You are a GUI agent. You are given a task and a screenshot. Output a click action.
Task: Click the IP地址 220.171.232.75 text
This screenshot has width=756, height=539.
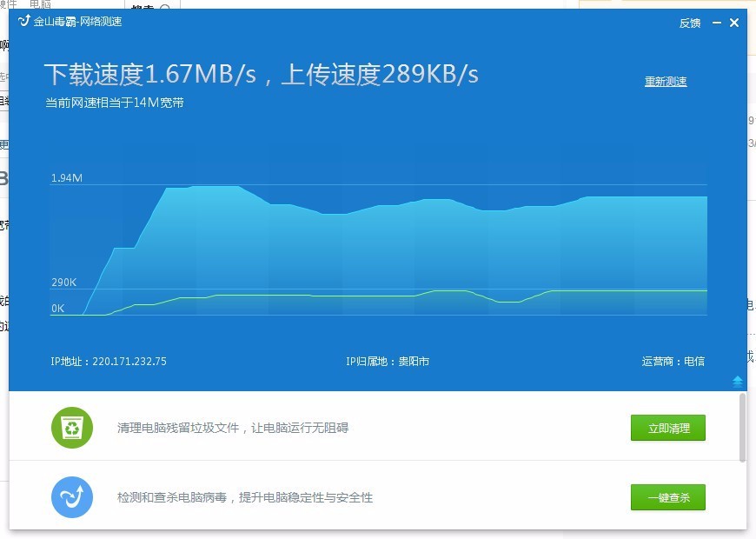pyautogui.click(x=109, y=362)
